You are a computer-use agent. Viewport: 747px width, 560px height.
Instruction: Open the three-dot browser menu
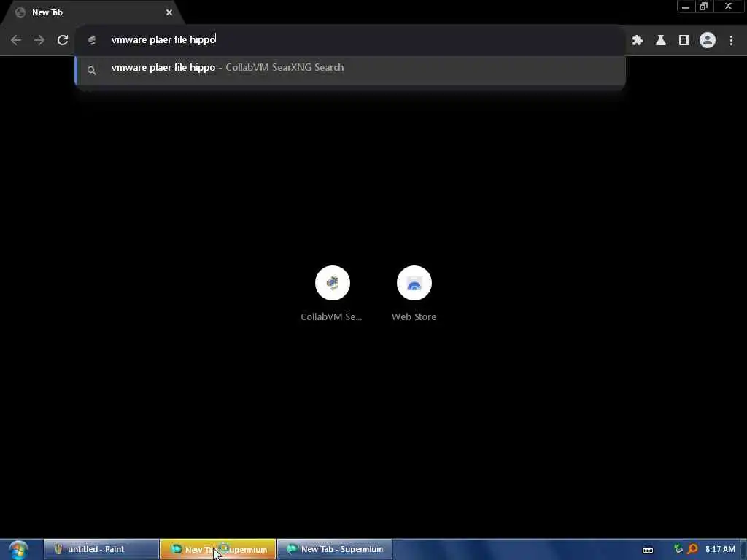[x=731, y=41]
